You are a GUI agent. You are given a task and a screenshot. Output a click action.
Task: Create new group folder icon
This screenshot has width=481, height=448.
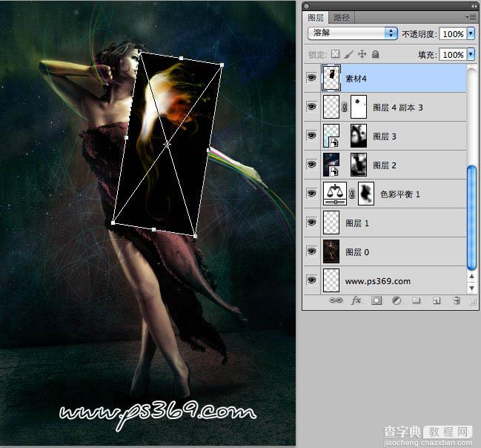[417, 300]
